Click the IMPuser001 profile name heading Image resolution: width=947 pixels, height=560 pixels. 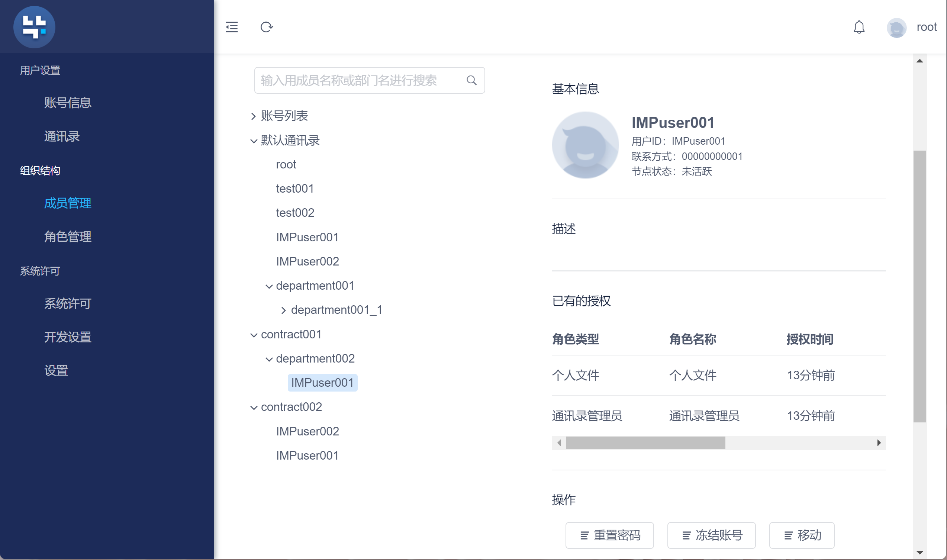click(673, 122)
